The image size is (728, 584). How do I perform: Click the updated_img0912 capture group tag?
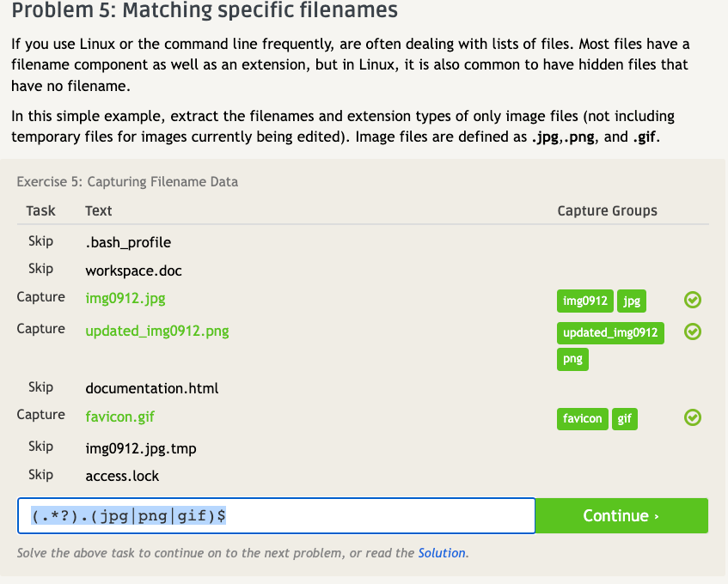[610, 332]
